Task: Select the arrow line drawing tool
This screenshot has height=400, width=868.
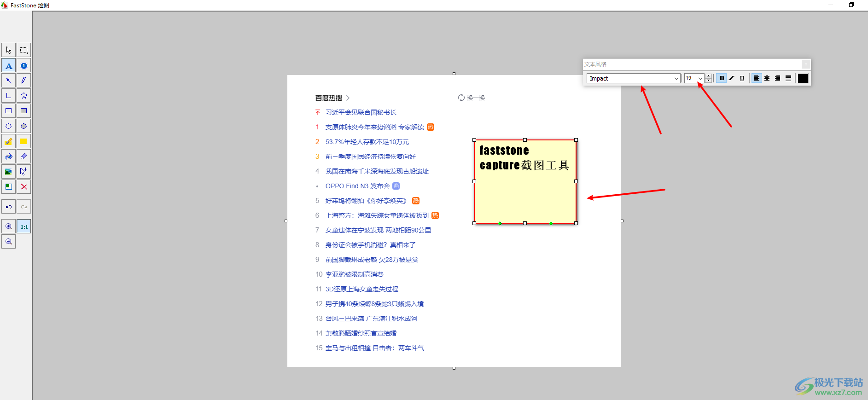Action: (x=8, y=81)
